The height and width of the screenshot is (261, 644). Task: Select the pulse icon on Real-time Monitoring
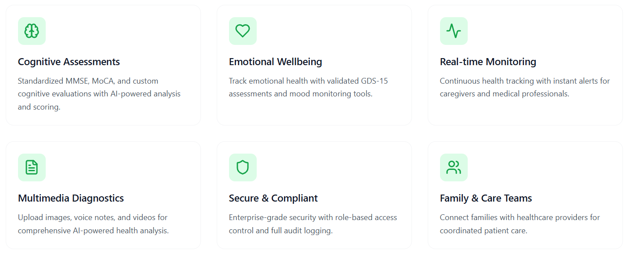coord(453,31)
